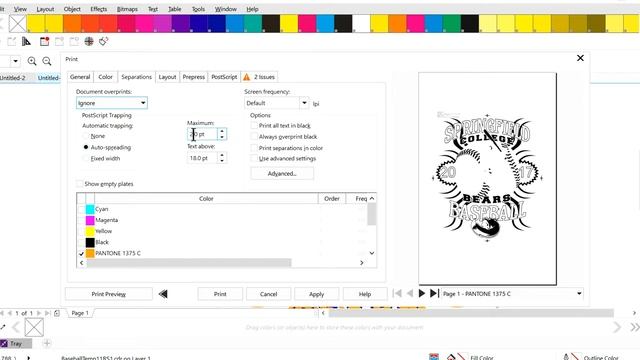Viewport: 640px width, 360px height.
Task: Enable Use advanced settings
Action: pos(254,158)
